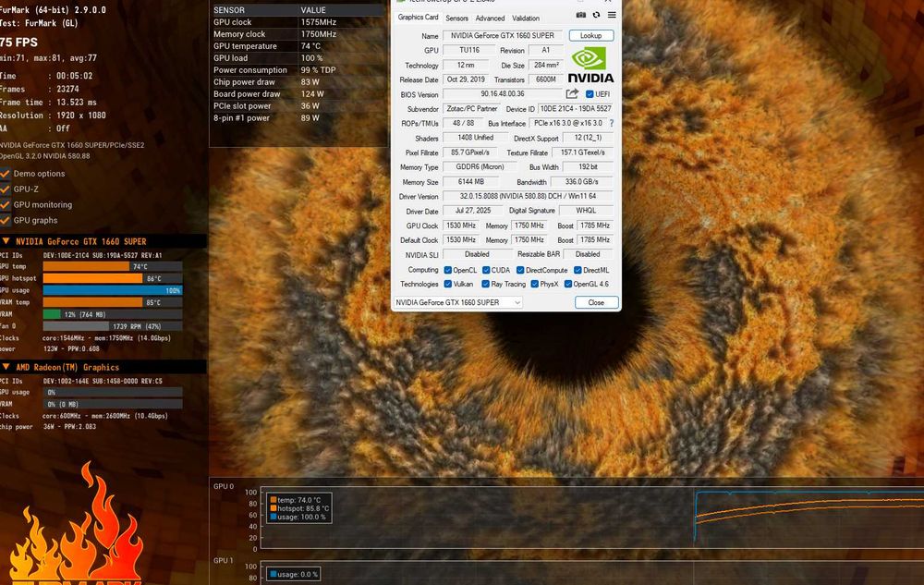The height and width of the screenshot is (585, 924).
Task: Click the GPU-Z screenshot camera icon
Action: pyautogui.click(x=580, y=15)
